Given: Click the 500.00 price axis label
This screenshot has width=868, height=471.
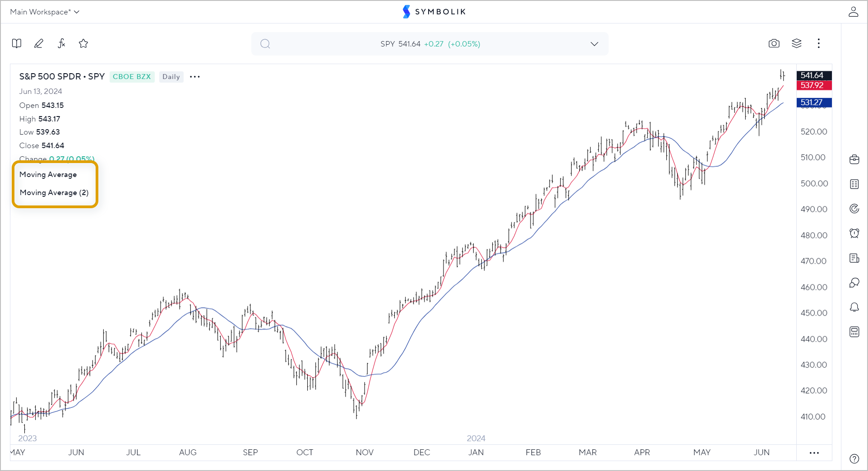Looking at the screenshot, I should pyautogui.click(x=814, y=183).
